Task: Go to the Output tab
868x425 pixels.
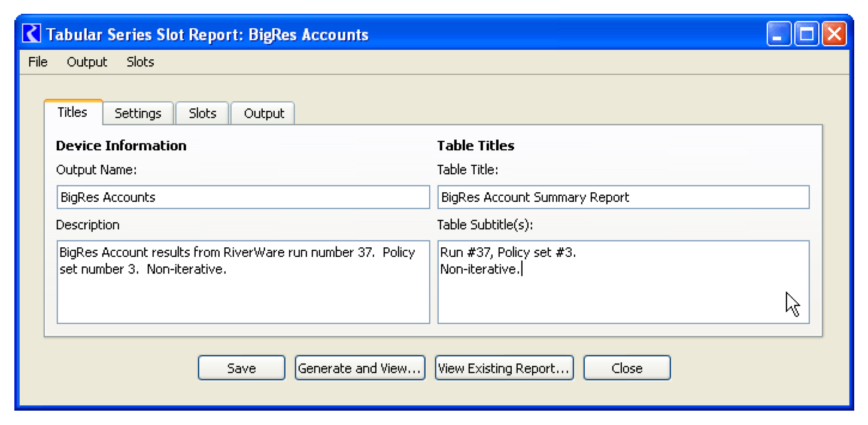Action: click(x=263, y=114)
